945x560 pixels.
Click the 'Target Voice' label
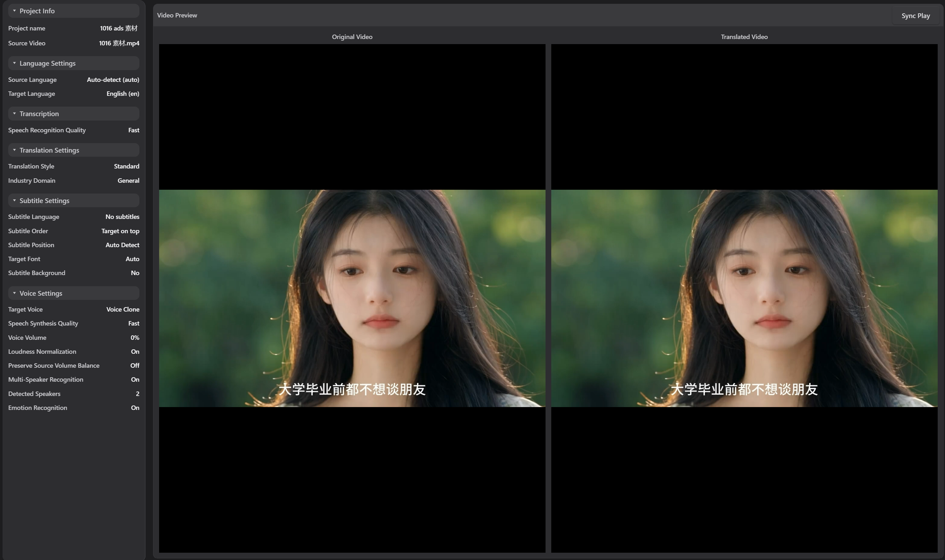pyautogui.click(x=25, y=309)
